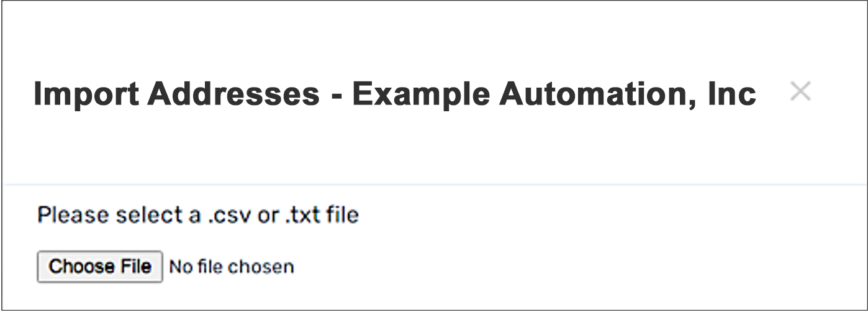
Task: Click the divider line below the header
Action: point(435,185)
